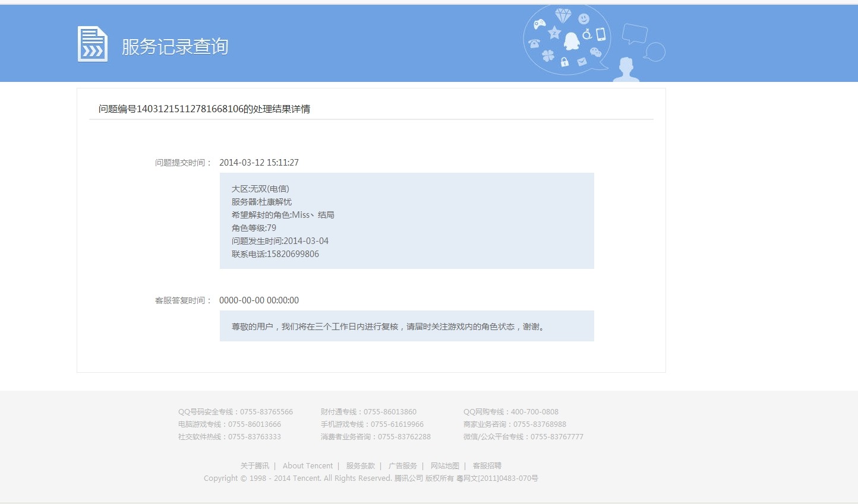Click the QQ penguin icon in the header bubble
The width and height of the screenshot is (858, 504).
pos(572,42)
